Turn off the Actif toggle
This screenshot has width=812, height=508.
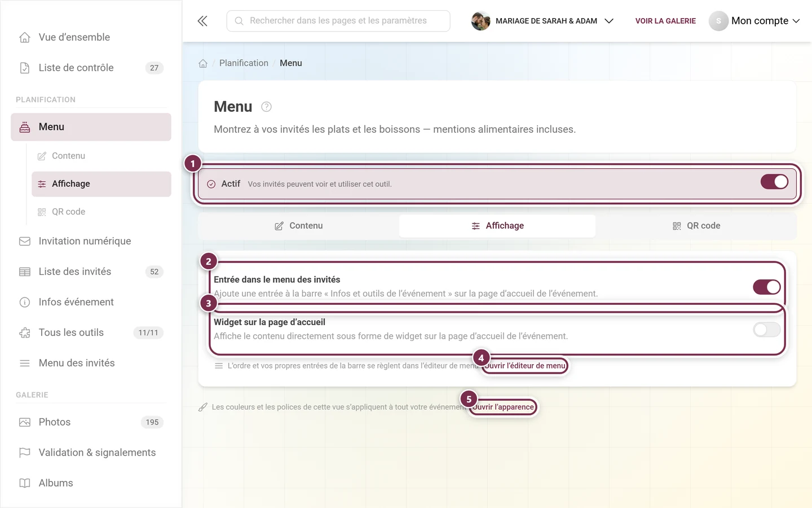[774, 182]
